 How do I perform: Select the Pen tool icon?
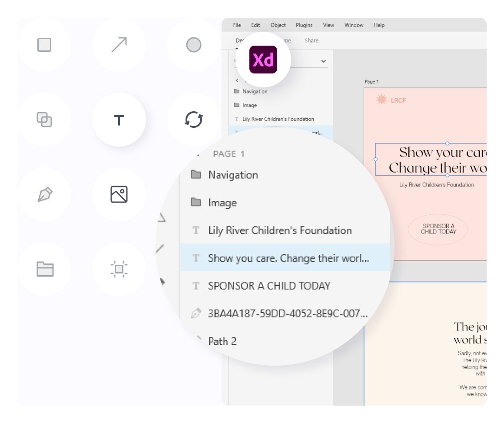tap(44, 194)
